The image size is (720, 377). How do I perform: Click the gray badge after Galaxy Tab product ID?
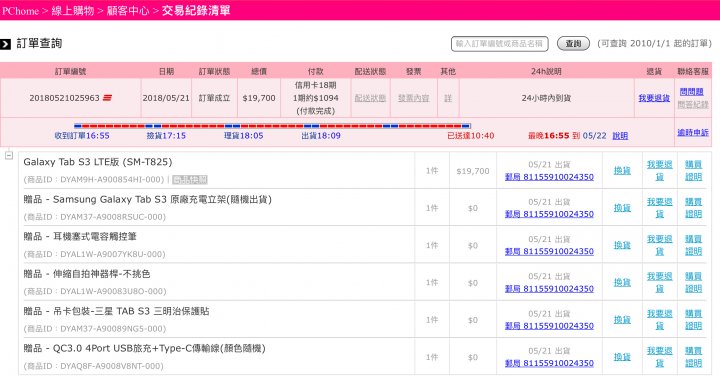coord(190,180)
